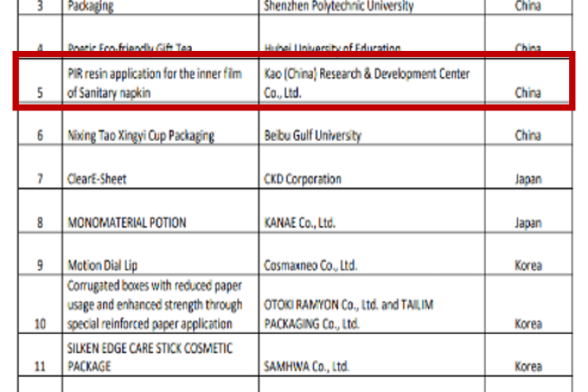Click the 'Kao (China) Research & Development Center' cell

tap(372, 80)
